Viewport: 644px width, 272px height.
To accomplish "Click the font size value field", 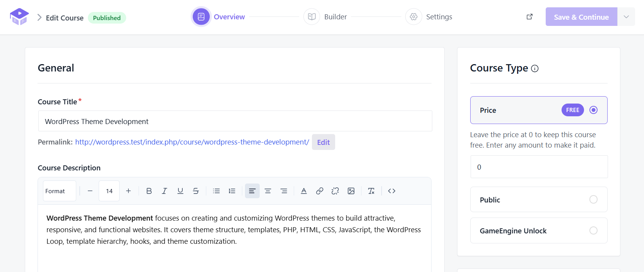I will [x=109, y=191].
